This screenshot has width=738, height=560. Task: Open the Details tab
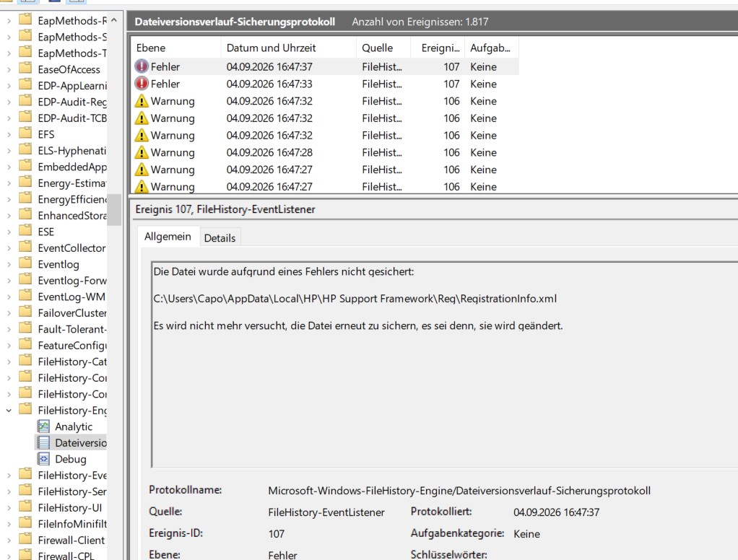click(x=220, y=238)
